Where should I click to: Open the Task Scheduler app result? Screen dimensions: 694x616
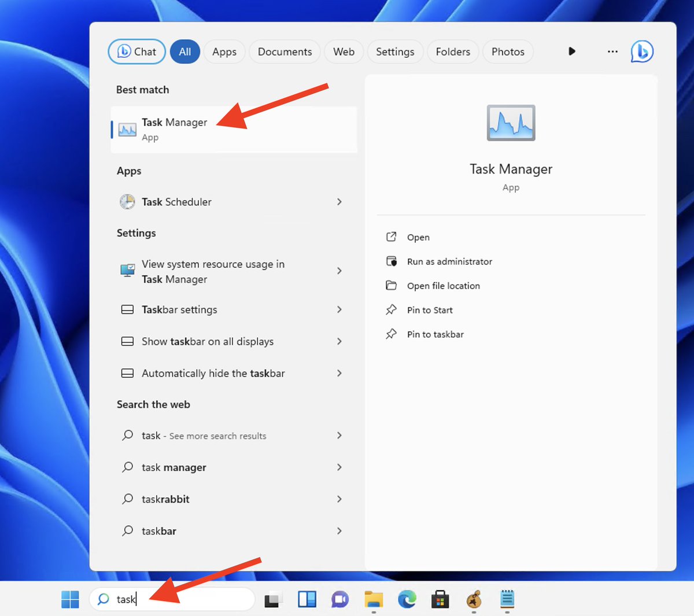234,202
